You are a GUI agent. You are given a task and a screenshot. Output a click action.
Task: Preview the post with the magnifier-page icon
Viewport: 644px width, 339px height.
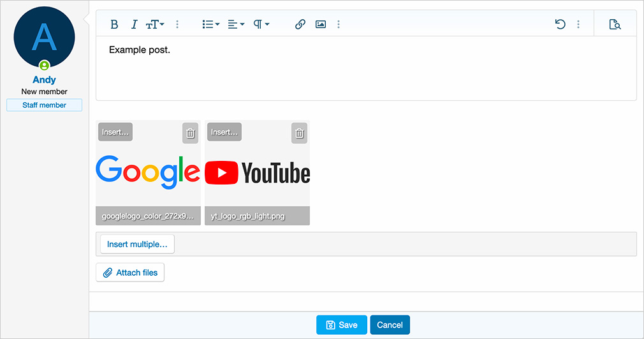coord(615,25)
